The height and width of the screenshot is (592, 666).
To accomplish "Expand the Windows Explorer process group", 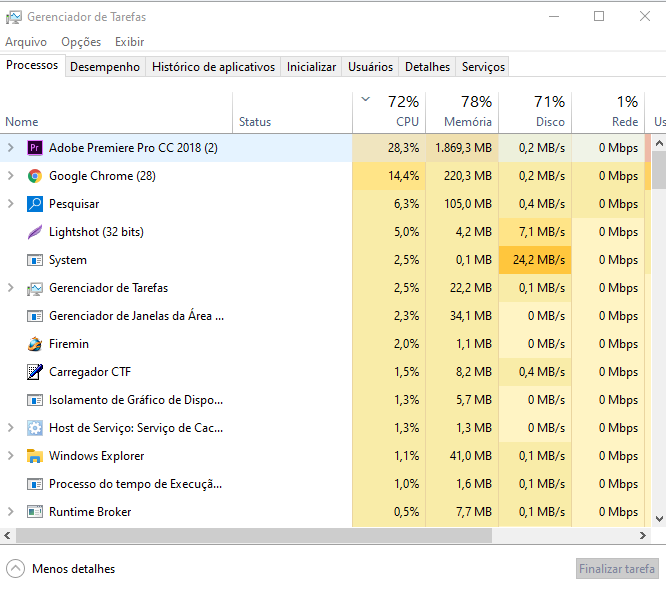I will coord(11,456).
